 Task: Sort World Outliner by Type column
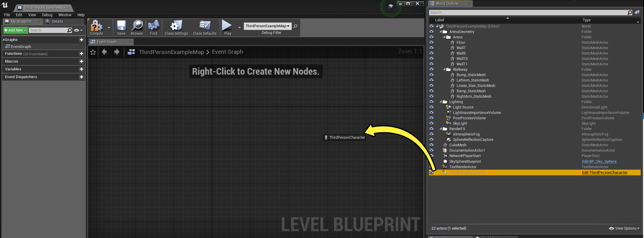(587, 20)
